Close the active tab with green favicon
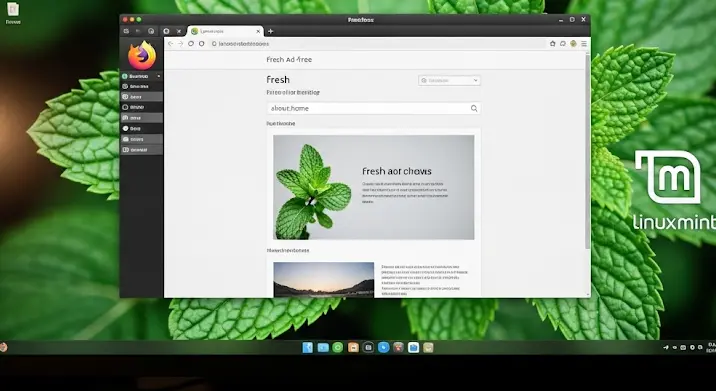Screen dimensions: 716x391 [x=258, y=32]
